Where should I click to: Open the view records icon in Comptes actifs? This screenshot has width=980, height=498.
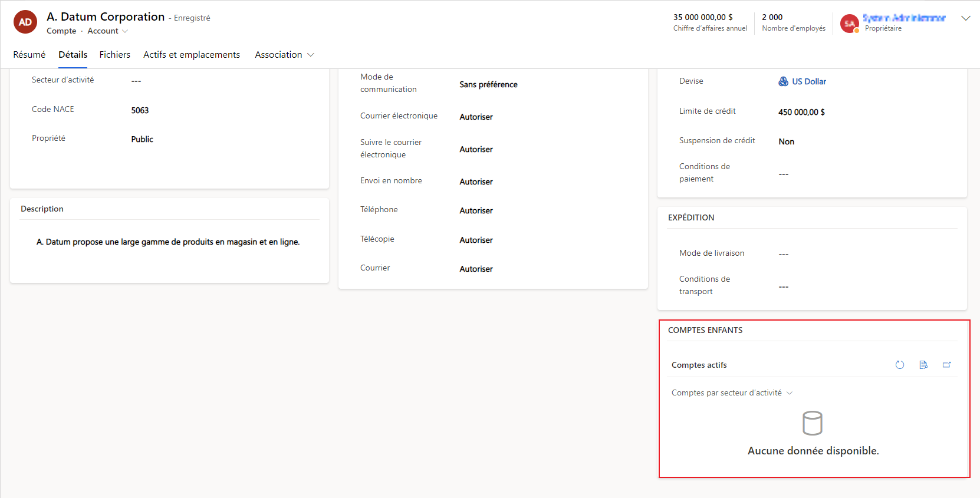[x=923, y=365]
